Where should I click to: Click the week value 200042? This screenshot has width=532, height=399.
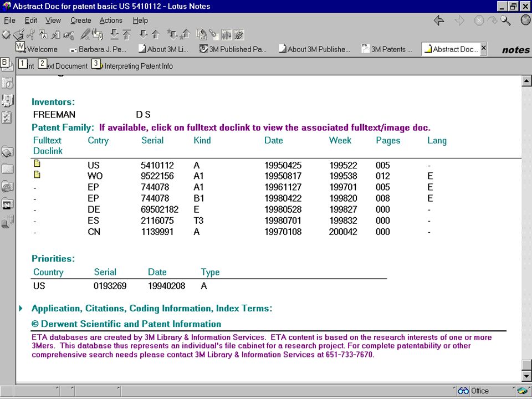[x=343, y=232]
